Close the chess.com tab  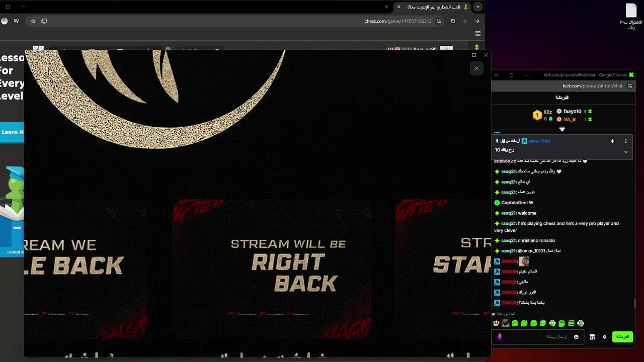398,7
